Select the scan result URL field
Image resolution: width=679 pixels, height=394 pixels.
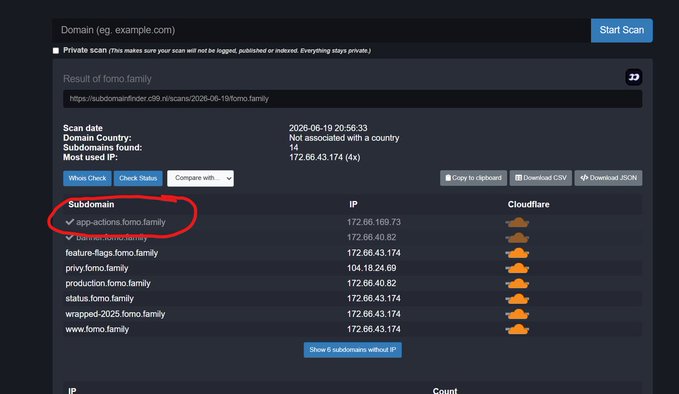[352, 99]
